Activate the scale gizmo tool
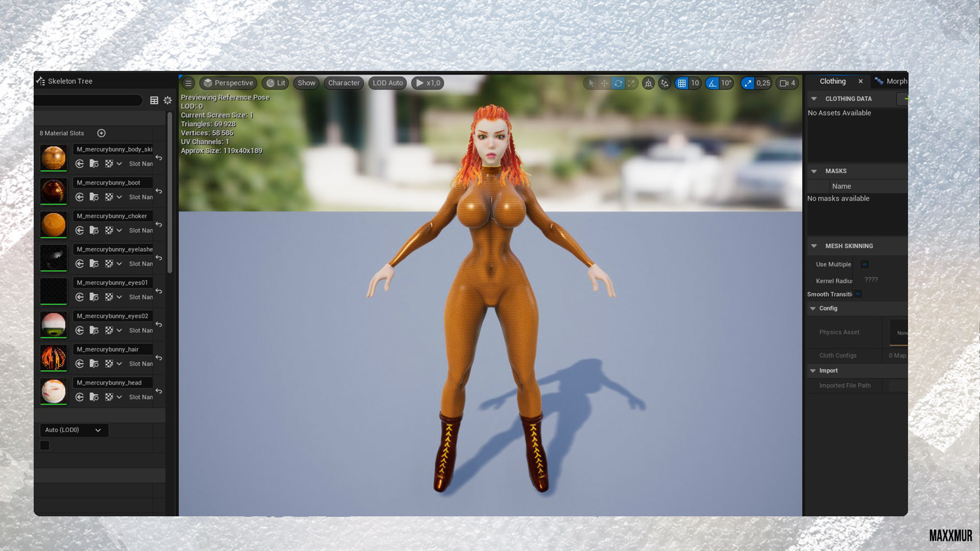Viewport: 980px width, 551px height. (631, 83)
